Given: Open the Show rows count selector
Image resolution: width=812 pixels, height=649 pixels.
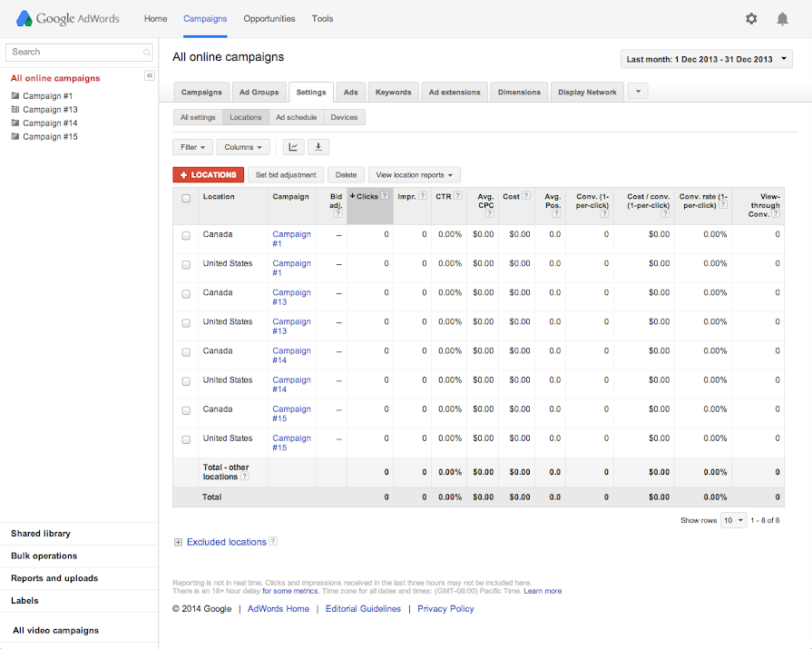Looking at the screenshot, I should (x=733, y=520).
